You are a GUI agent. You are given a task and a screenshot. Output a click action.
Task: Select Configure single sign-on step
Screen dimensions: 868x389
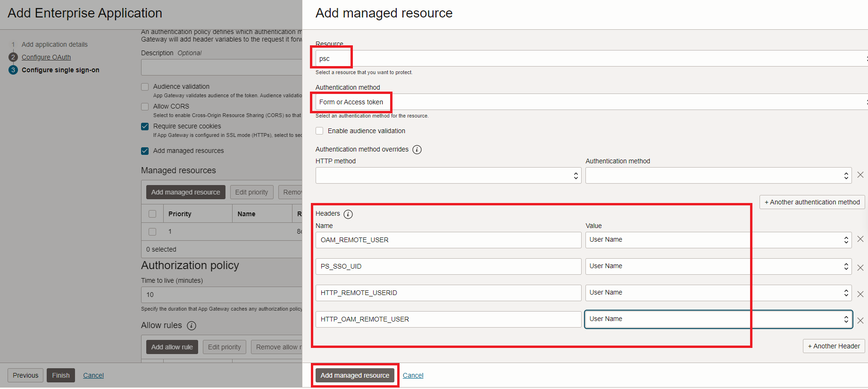coord(60,70)
